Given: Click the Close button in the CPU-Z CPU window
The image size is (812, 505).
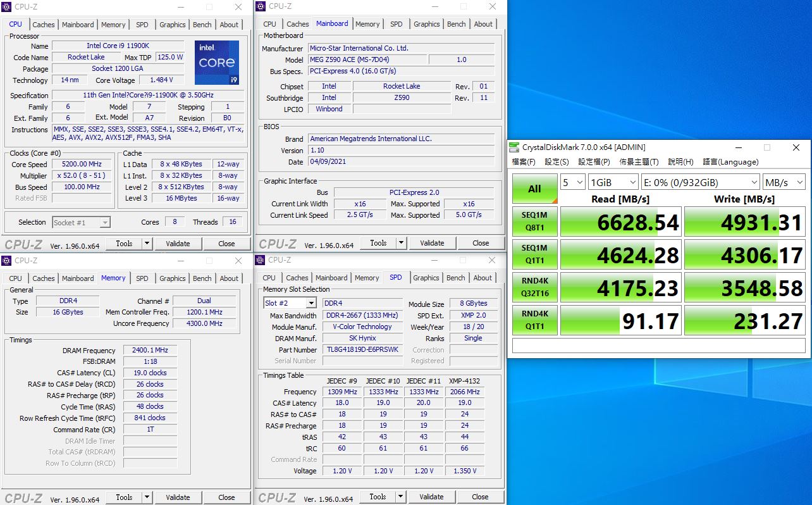Looking at the screenshot, I should (226, 244).
